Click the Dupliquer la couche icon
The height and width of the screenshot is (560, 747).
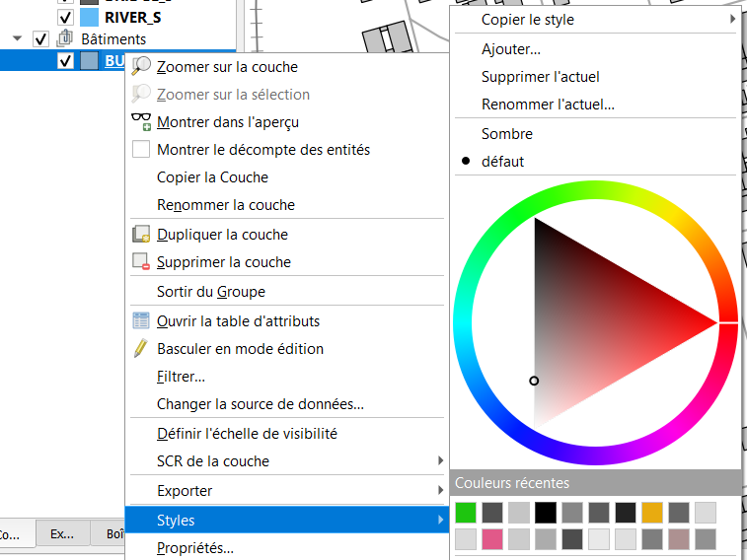(141, 234)
